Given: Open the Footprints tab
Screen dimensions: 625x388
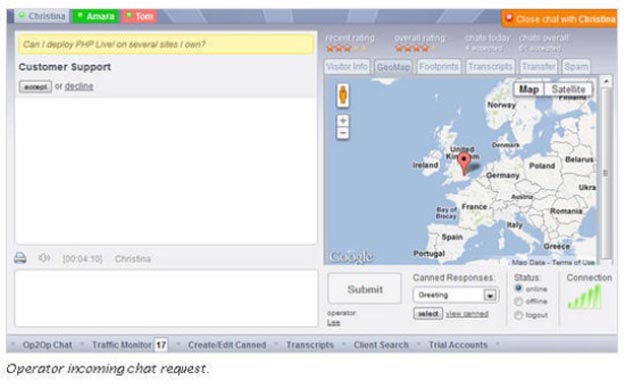Looking at the screenshot, I should pos(438,67).
